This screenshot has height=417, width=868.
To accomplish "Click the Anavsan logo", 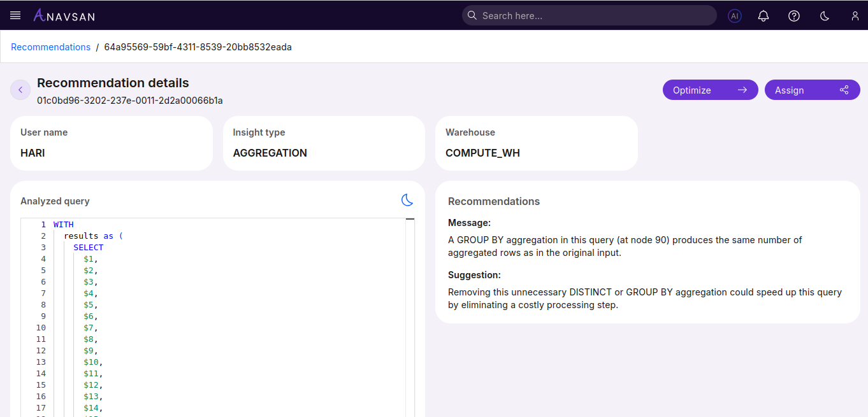I will coord(63,15).
